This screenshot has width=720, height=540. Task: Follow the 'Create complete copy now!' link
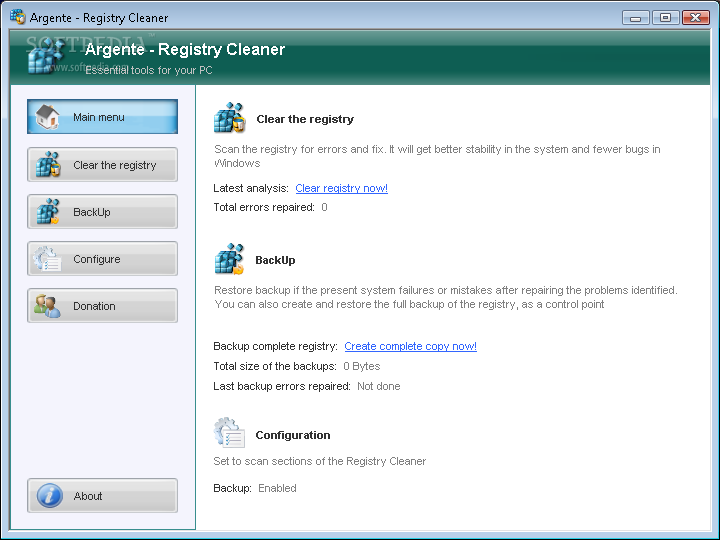tap(411, 346)
